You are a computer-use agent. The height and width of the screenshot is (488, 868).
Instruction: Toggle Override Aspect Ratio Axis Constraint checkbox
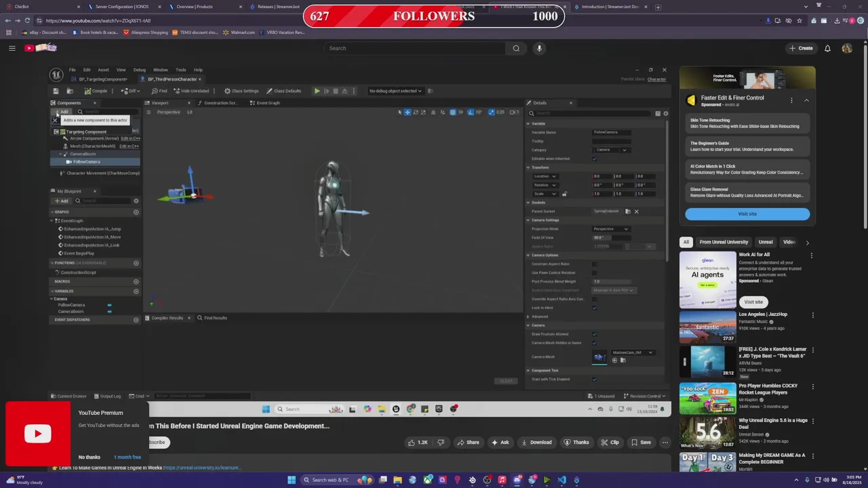coord(594,299)
